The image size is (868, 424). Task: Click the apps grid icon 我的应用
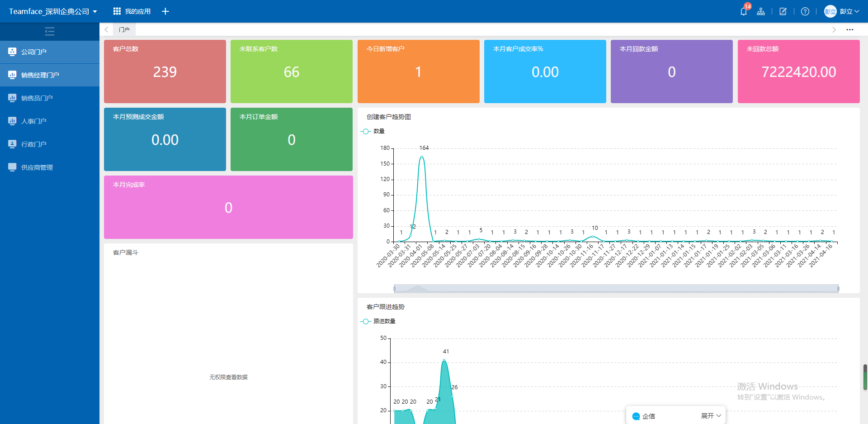coord(117,11)
